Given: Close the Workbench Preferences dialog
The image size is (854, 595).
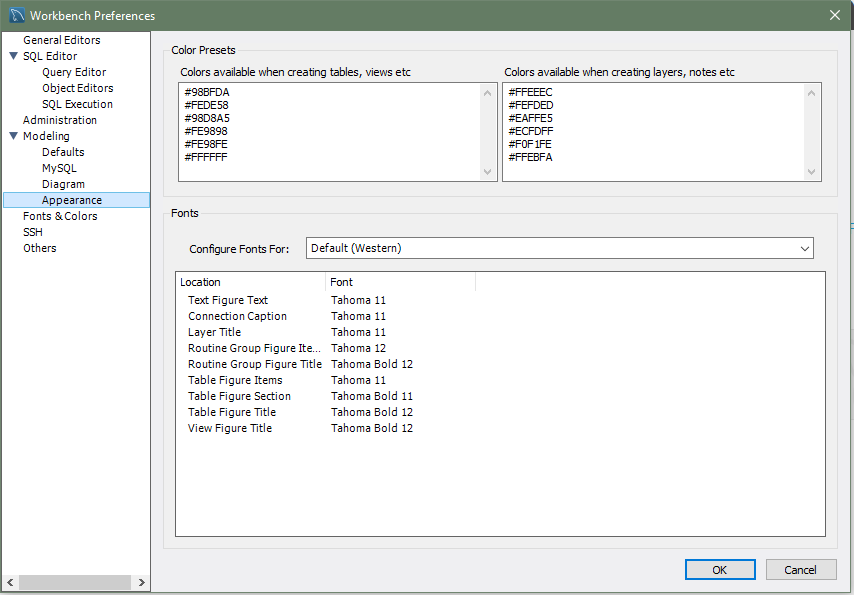Looking at the screenshot, I should tap(834, 15).
